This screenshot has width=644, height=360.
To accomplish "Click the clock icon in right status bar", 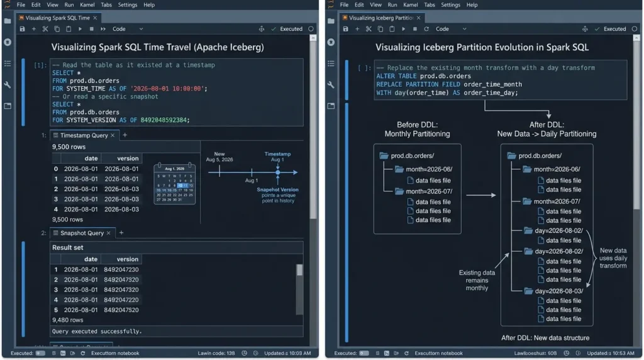I will click(x=567, y=353).
